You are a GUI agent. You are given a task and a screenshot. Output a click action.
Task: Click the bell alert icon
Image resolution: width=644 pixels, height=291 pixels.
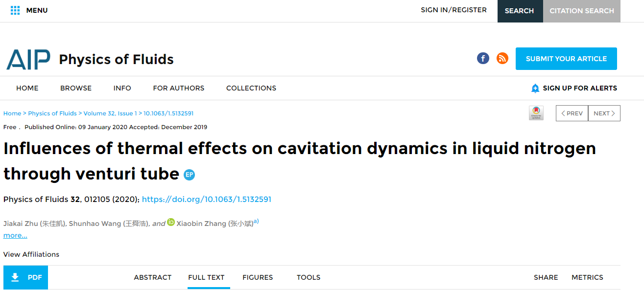coord(535,88)
